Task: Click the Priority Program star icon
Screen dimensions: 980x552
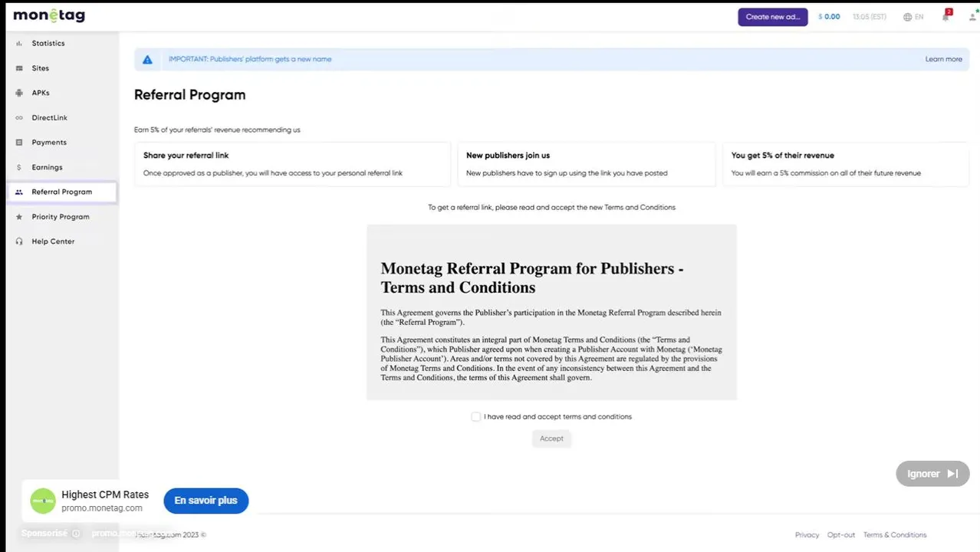Action: click(x=19, y=217)
